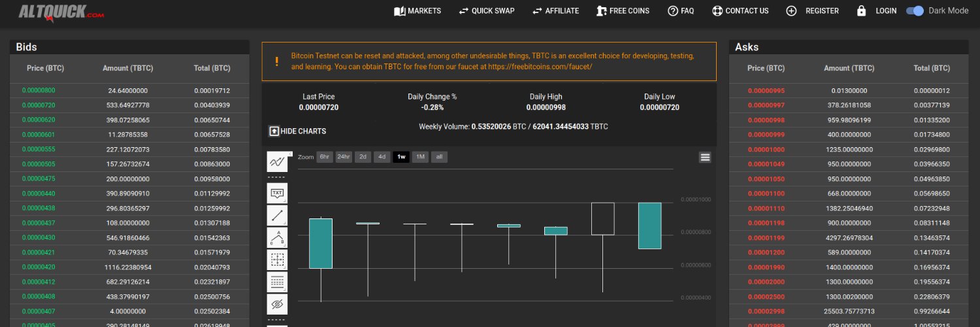Screen dimensions: 980x327
Task: Toggle annotations visibility eye icon
Action: 277,304
